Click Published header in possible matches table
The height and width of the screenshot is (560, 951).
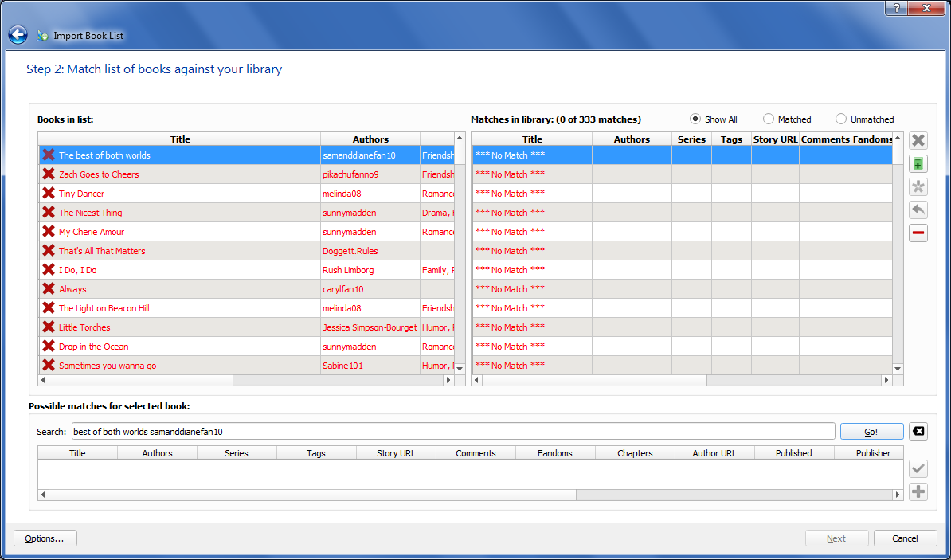click(794, 453)
